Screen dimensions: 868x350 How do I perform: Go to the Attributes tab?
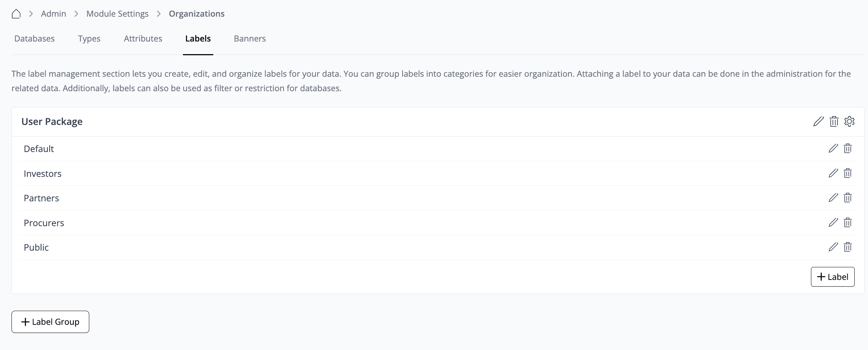pos(143,39)
